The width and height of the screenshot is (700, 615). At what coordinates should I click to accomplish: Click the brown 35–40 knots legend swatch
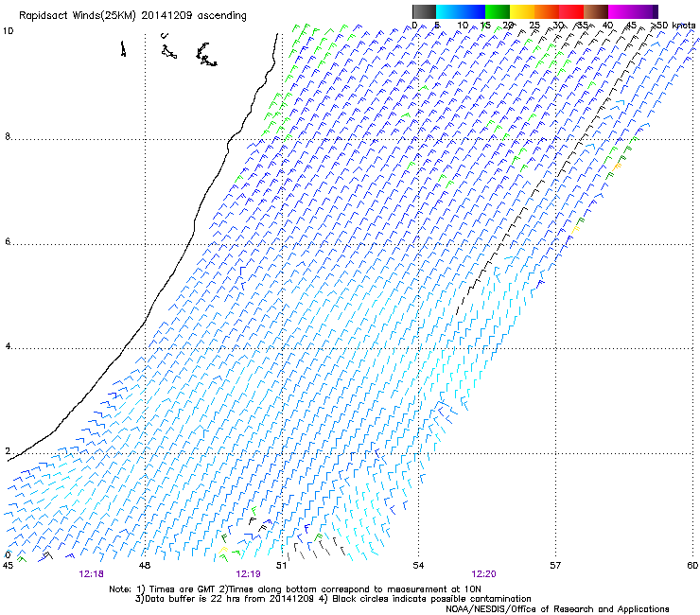pyautogui.click(x=596, y=11)
